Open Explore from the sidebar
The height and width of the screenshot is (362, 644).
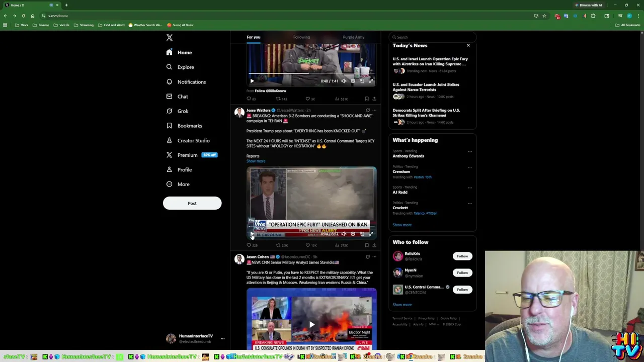[180, 67]
